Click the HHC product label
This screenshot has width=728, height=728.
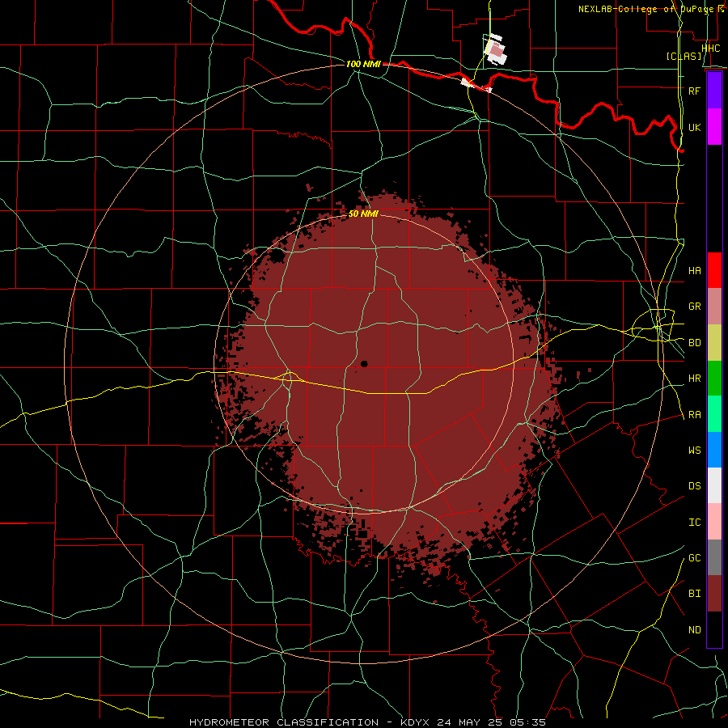pyautogui.click(x=710, y=48)
